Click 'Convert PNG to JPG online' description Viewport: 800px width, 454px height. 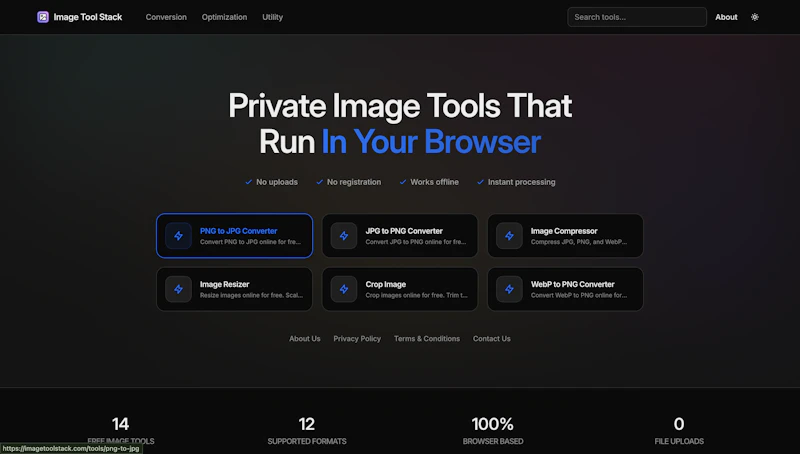tap(251, 242)
